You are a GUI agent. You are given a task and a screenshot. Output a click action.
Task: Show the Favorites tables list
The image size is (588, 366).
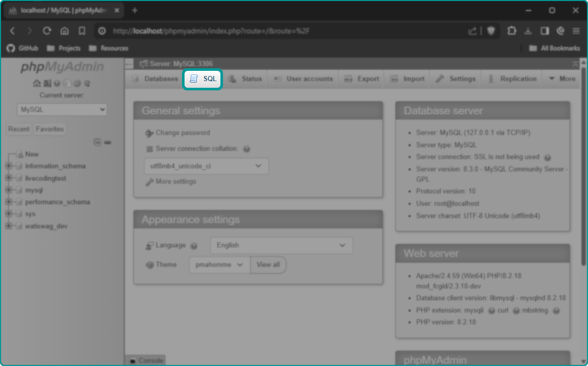(50, 129)
